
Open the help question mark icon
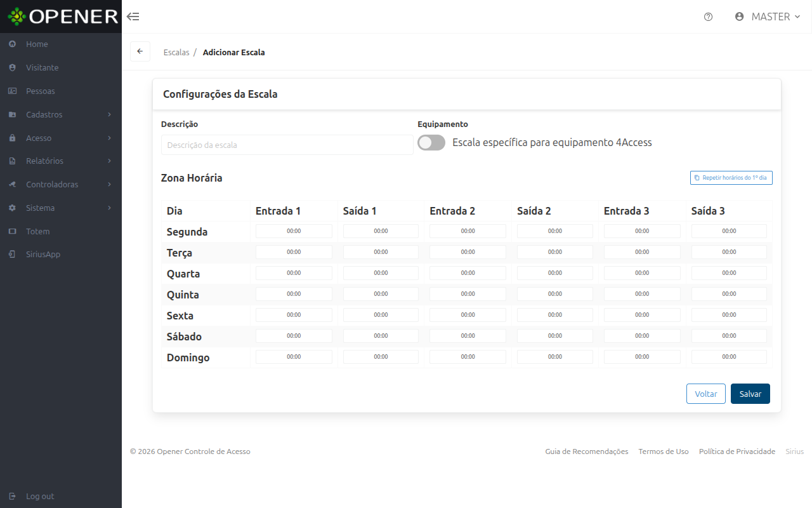tap(709, 17)
